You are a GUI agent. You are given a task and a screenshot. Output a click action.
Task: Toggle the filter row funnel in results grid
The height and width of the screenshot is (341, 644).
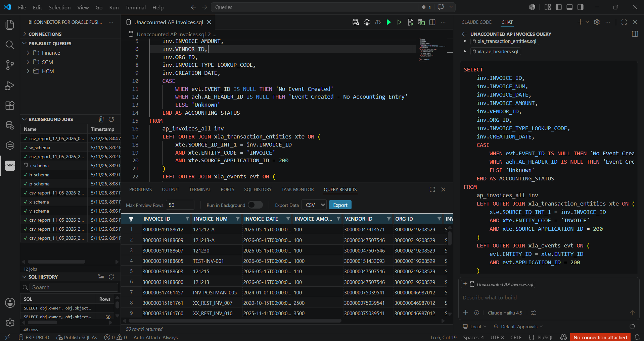(x=131, y=219)
